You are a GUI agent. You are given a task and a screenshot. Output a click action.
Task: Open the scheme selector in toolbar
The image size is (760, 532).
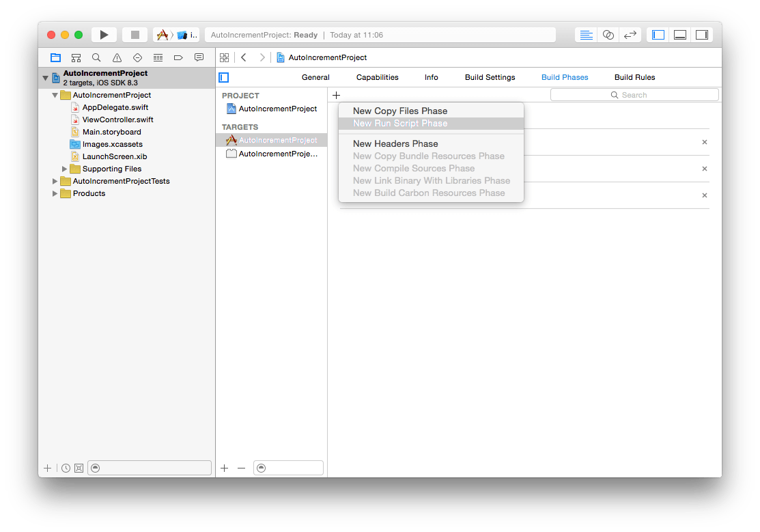175,35
